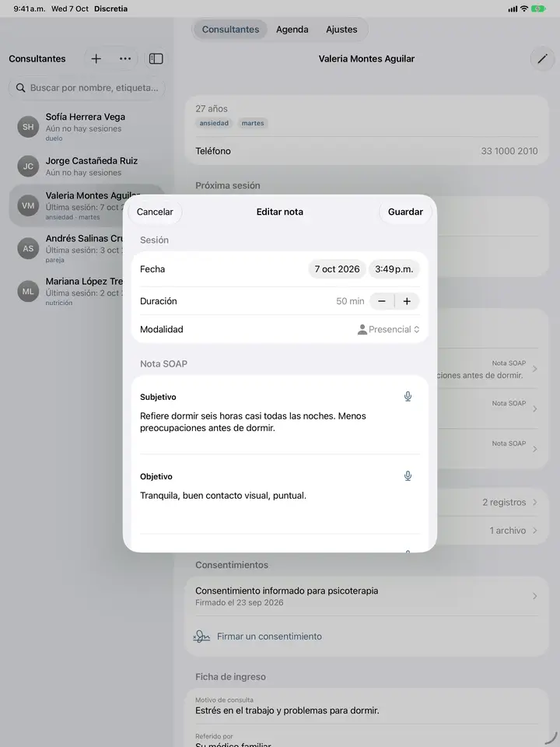Open second Nota SOAP session chevron

click(535, 409)
